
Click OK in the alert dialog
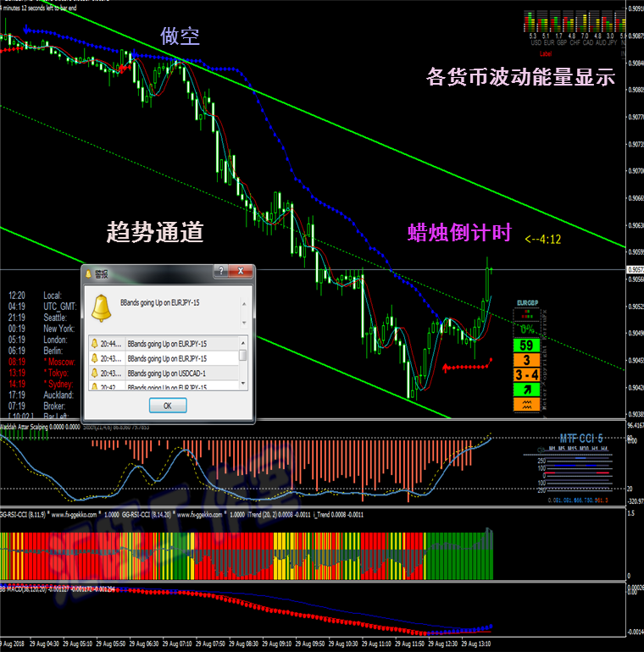167,405
